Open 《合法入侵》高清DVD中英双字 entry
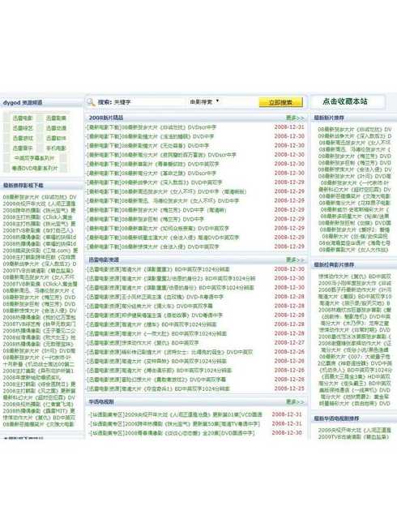This screenshot has height=532, width=397. tap(163, 237)
